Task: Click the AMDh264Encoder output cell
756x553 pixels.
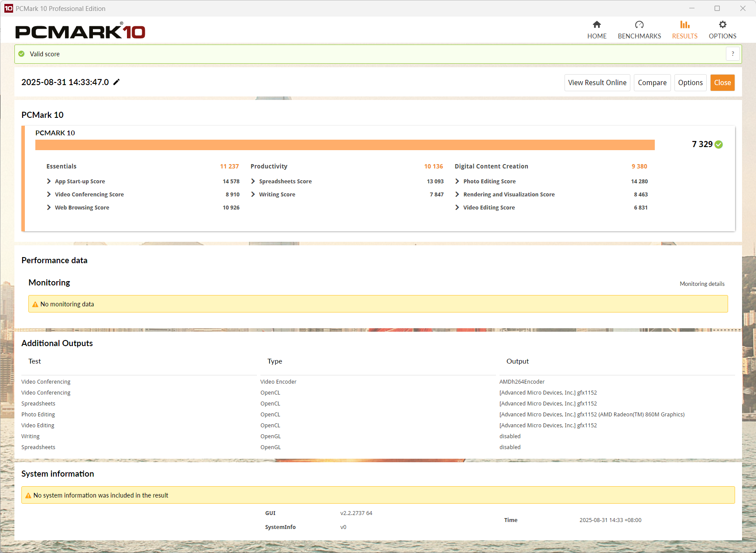Action: tap(522, 382)
